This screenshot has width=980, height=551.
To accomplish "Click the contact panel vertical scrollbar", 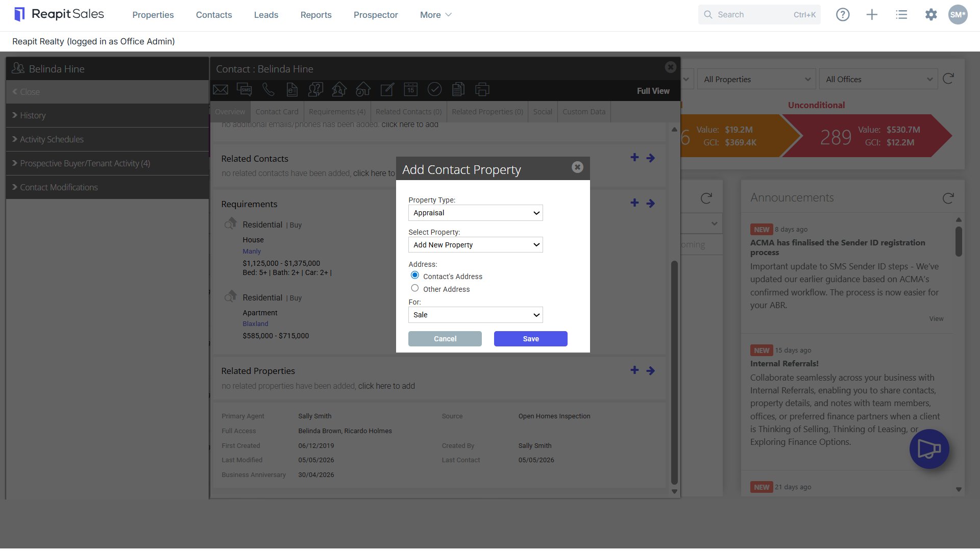I will [x=674, y=372].
